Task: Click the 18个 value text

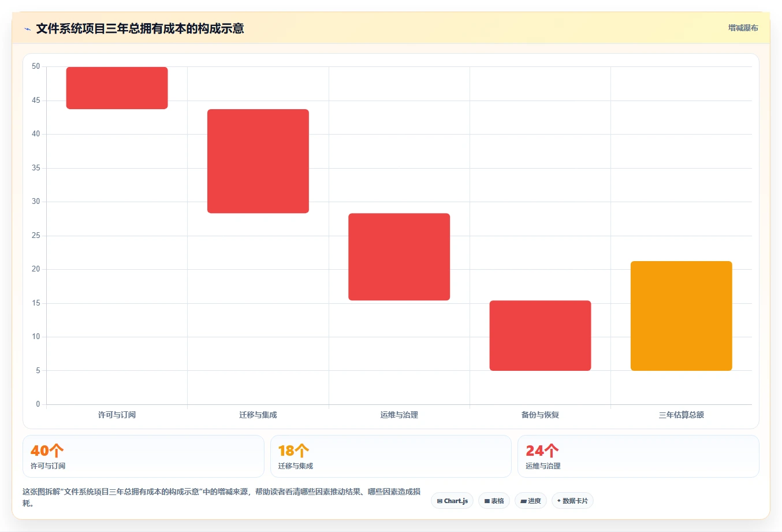Action: [x=293, y=451]
